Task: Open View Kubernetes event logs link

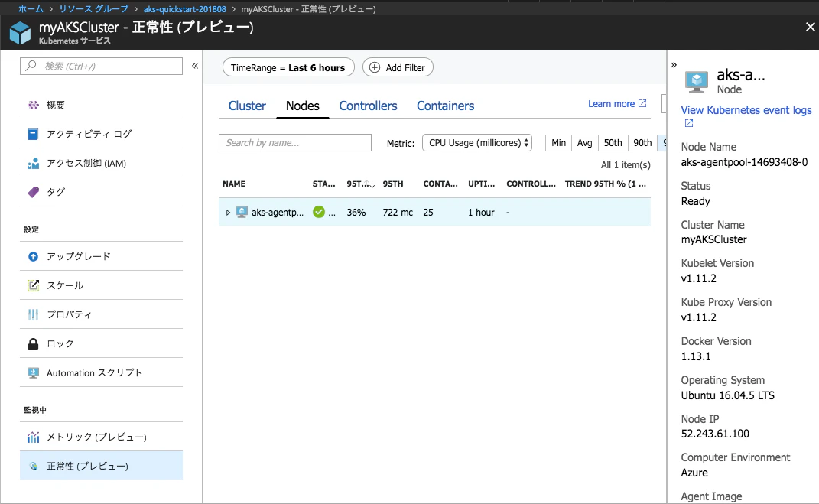Action: point(746,110)
